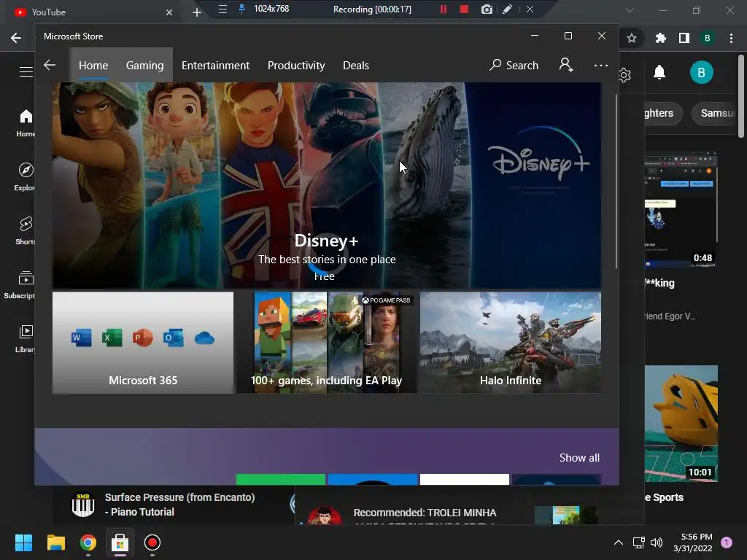This screenshot has width=747, height=560.
Task: Open the Microsoft 365 tile
Action: coord(143,343)
